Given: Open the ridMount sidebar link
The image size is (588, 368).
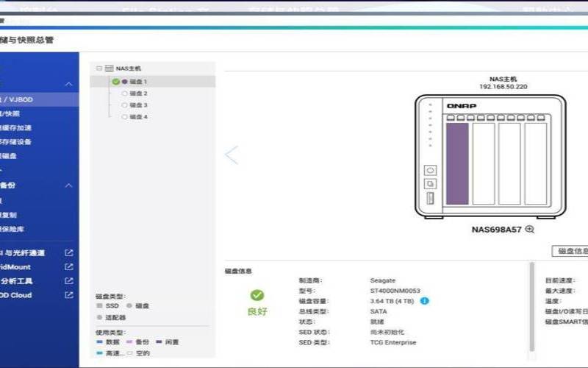Looking at the screenshot, I should (x=15, y=267).
